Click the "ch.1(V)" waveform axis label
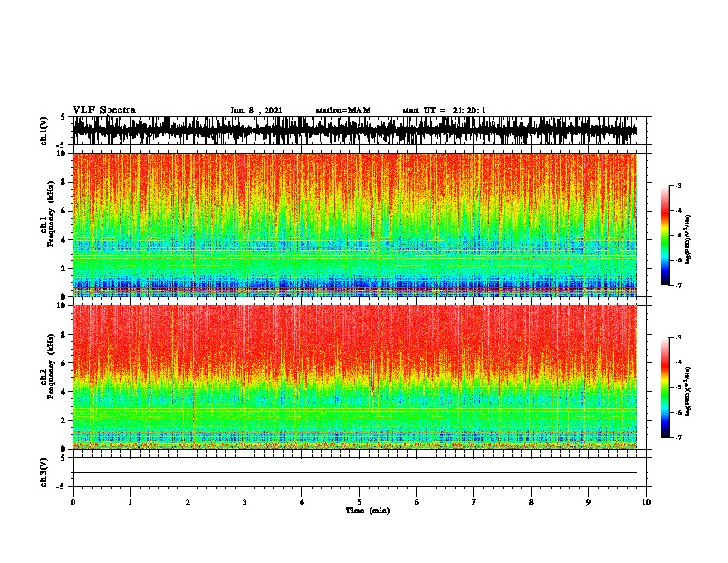Screen dimensions: 728x563 (x=43, y=131)
